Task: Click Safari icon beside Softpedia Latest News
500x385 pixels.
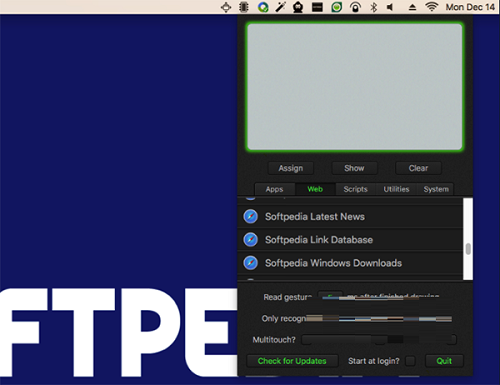Action: (251, 216)
